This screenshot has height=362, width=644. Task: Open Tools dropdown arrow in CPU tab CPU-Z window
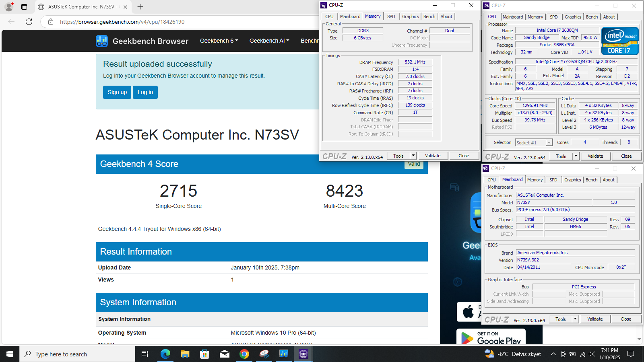pos(576,156)
